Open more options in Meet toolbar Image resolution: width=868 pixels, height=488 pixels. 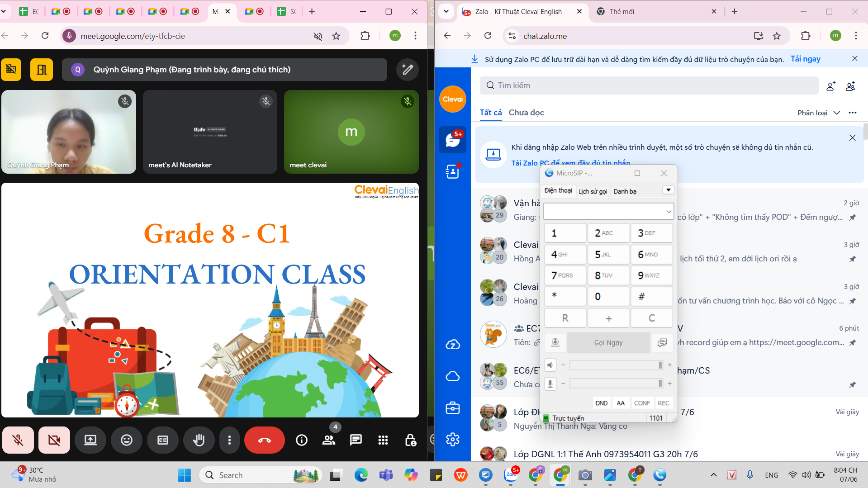(230, 440)
